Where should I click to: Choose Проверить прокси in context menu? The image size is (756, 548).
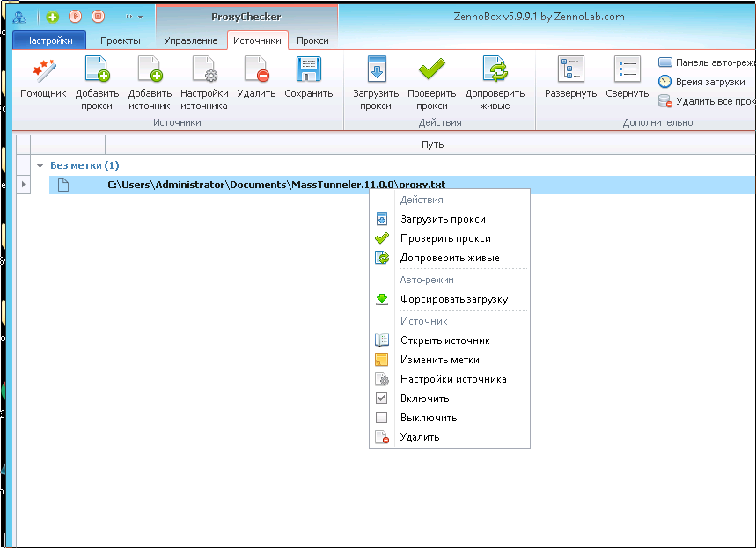(450, 238)
